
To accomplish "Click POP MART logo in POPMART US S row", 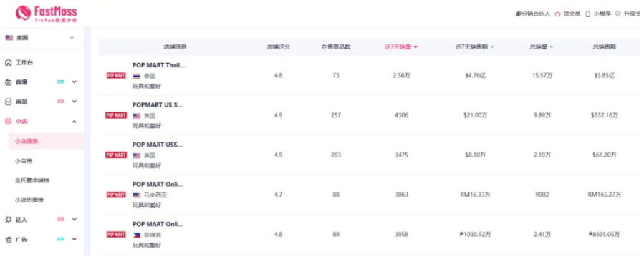I will click(116, 115).
